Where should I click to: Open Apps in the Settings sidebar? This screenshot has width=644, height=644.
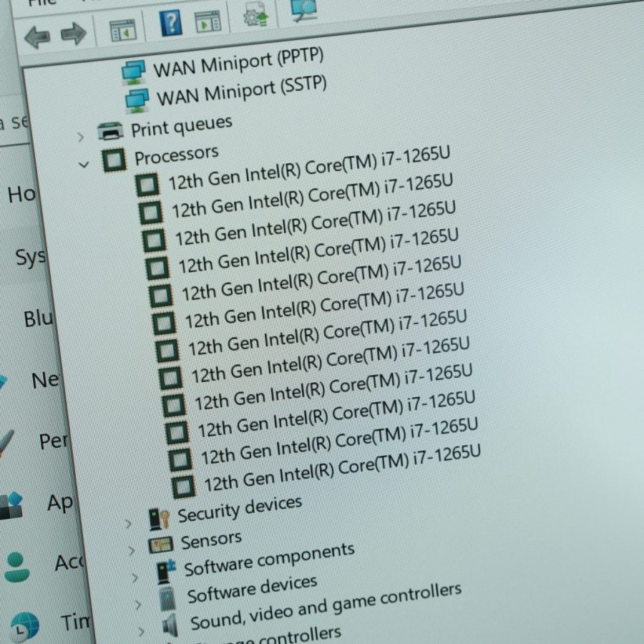[x=60, y=502]
